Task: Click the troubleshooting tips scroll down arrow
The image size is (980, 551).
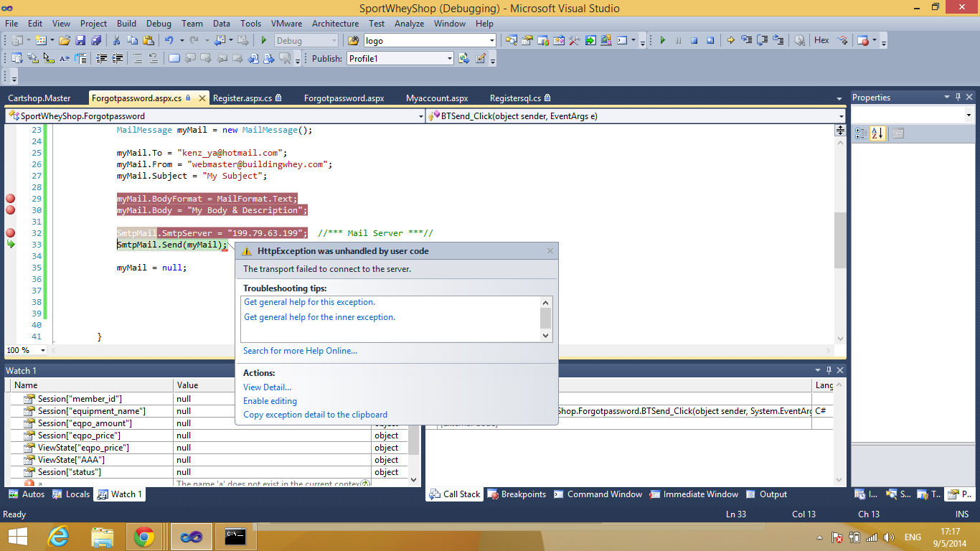Action: coord(545,335)
